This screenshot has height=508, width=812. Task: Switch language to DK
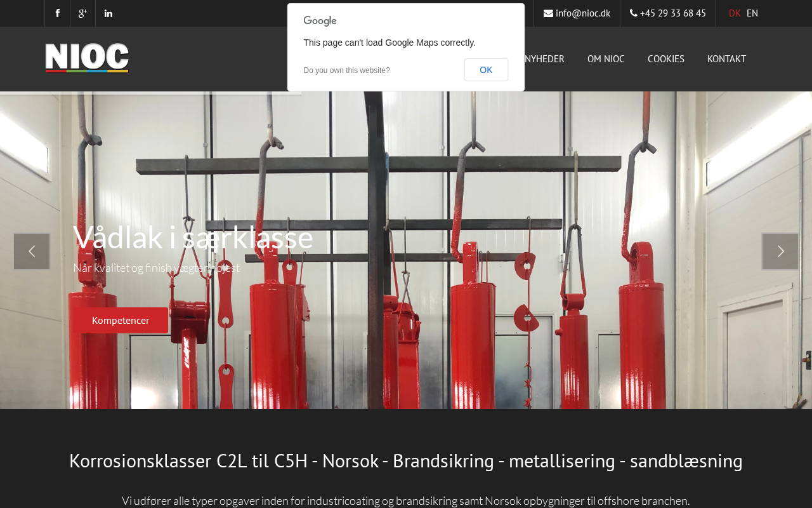[x=735, y=13]
